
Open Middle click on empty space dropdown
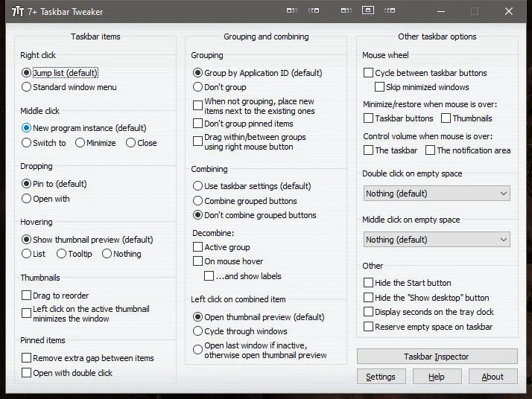tap(437, 240)
